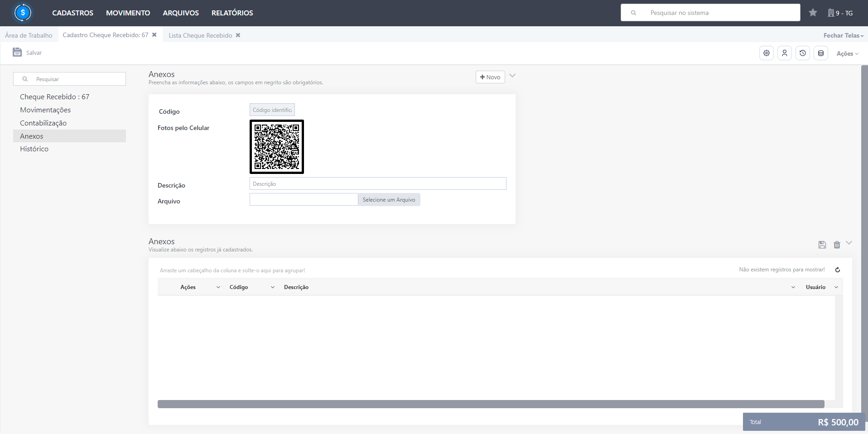Screen dimensions: 868x434
Task: Open the MOVIMENTO menu
Action: pyautogui.click(x=128, y=13)
